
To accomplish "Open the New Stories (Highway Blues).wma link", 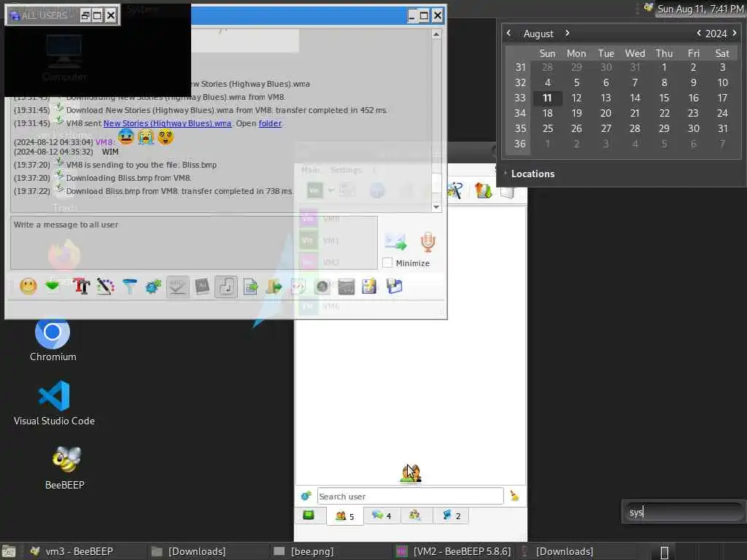I will [x=167, y=123].
